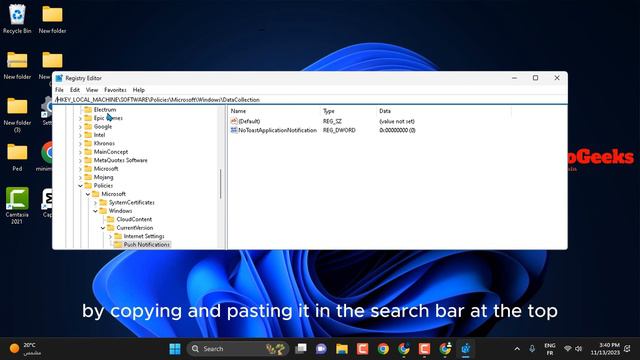Select the Epic Games folder icon
Image resolution: width=640 pixels, height=360 pixels.
[x=88, y=118]
